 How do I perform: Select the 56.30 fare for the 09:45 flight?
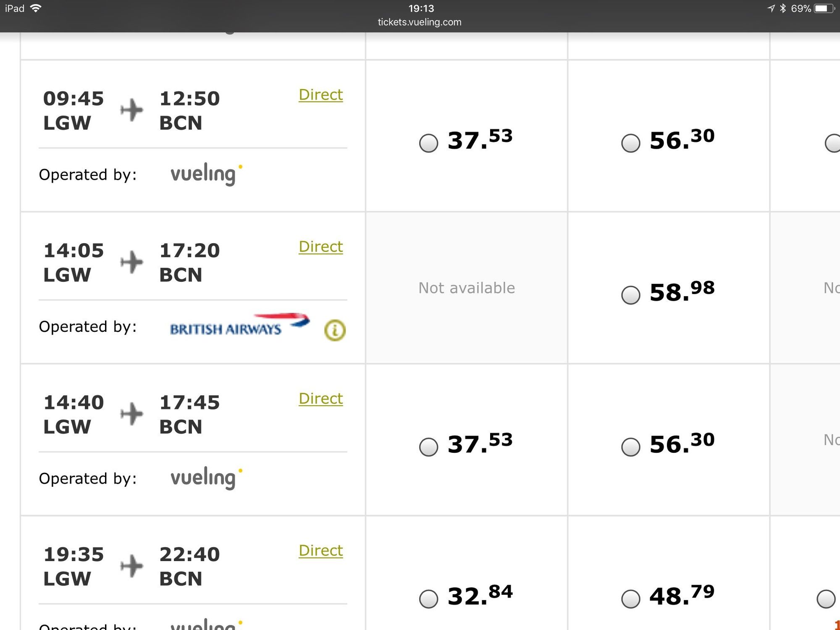point(631,143)
